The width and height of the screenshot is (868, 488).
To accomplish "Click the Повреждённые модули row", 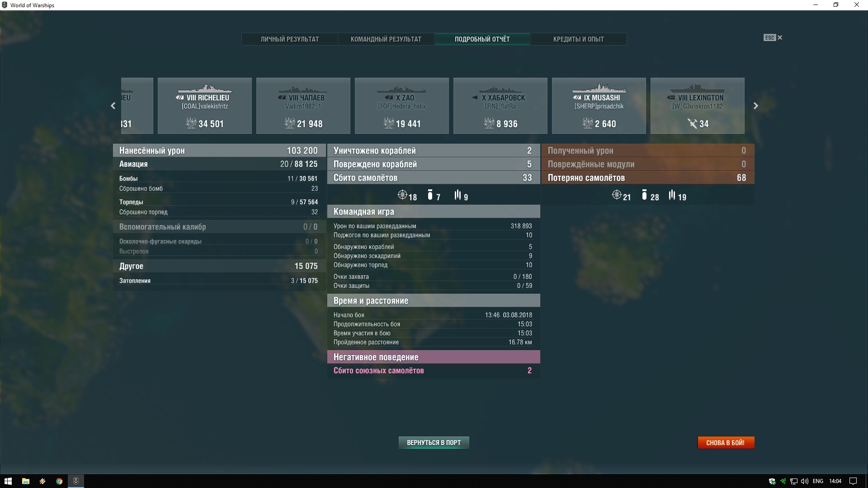I will point(648,164).
